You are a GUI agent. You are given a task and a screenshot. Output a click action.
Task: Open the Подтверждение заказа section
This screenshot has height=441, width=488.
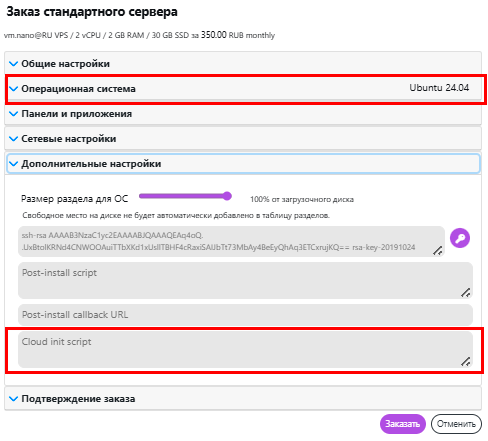click(243, 399)
